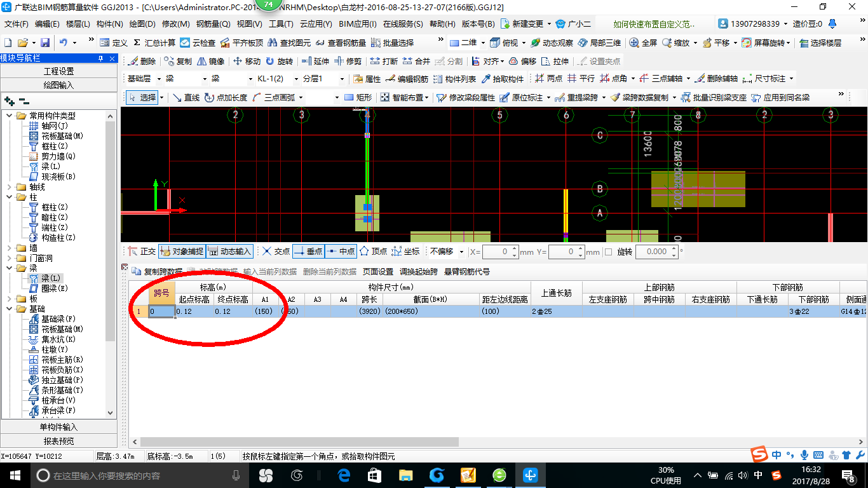Click 页面设置 button

(378, 271)
